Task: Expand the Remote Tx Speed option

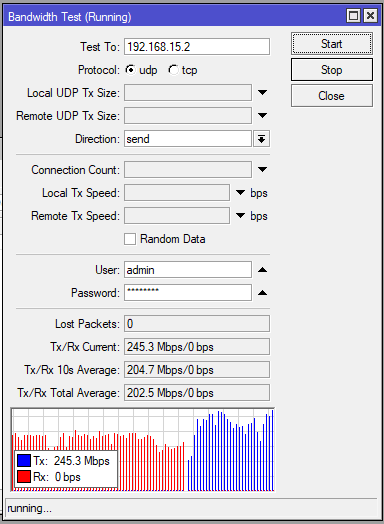Action: 240,216
